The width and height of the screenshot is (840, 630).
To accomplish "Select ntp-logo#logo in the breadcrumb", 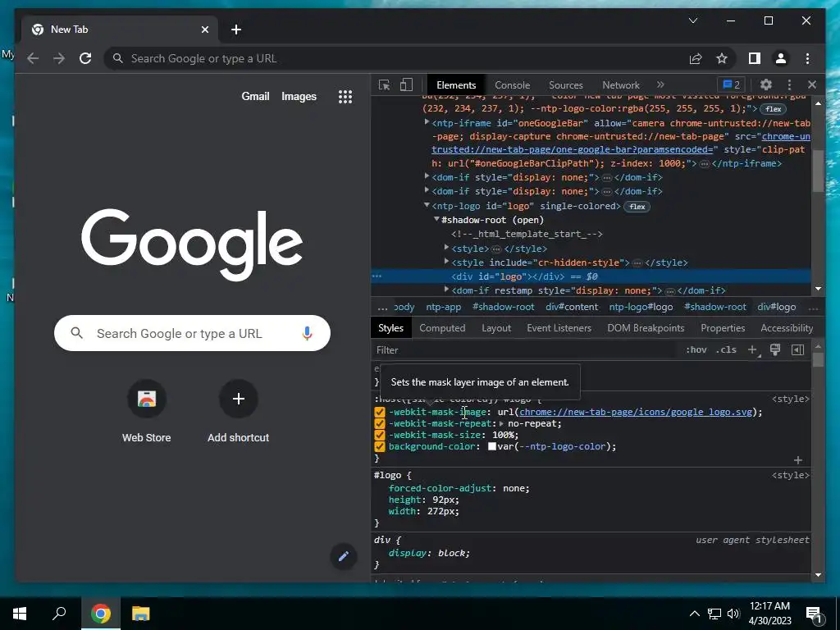I will click(x=641, y=307).
